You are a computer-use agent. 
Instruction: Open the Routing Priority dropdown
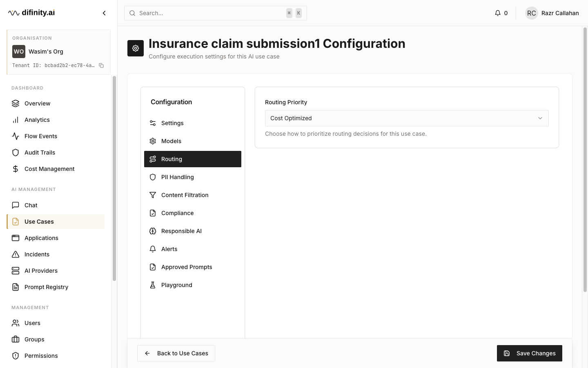click(407, 118)
